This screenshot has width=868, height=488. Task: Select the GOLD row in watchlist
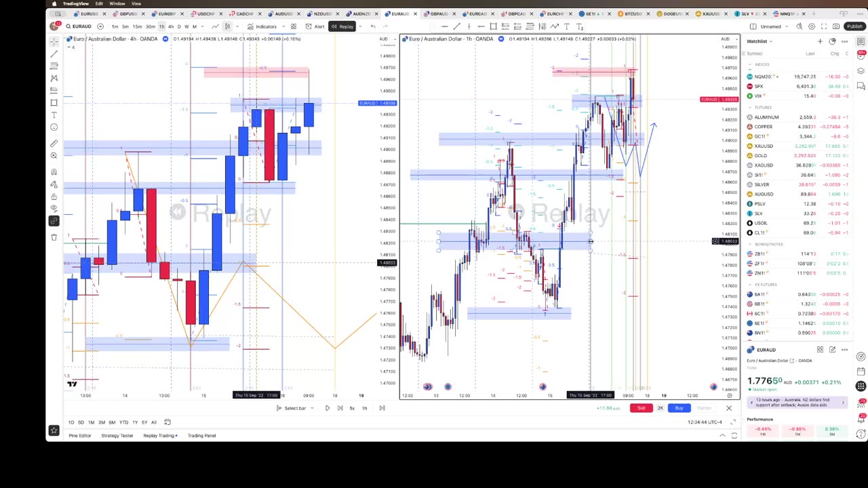pos(797,156)
